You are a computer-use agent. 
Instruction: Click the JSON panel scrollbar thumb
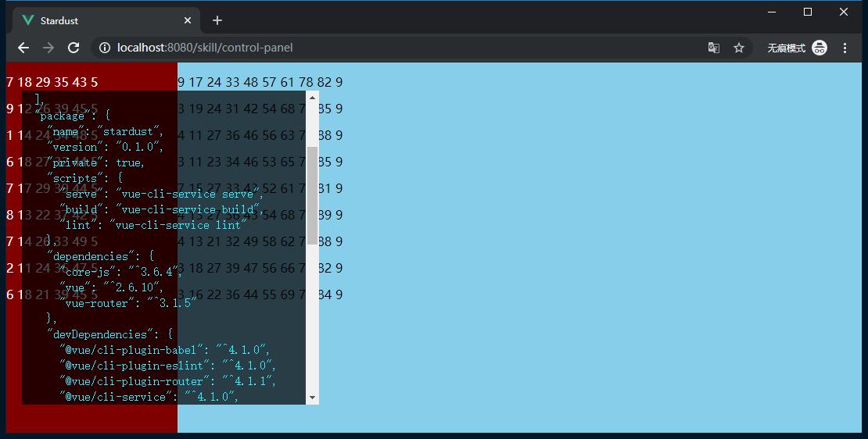(312, 195)
